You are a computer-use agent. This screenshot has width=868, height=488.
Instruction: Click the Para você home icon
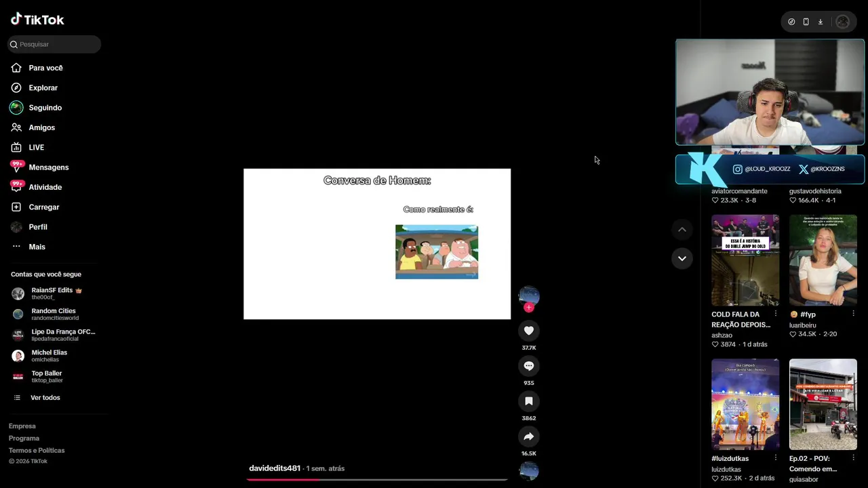pos(16,68)
